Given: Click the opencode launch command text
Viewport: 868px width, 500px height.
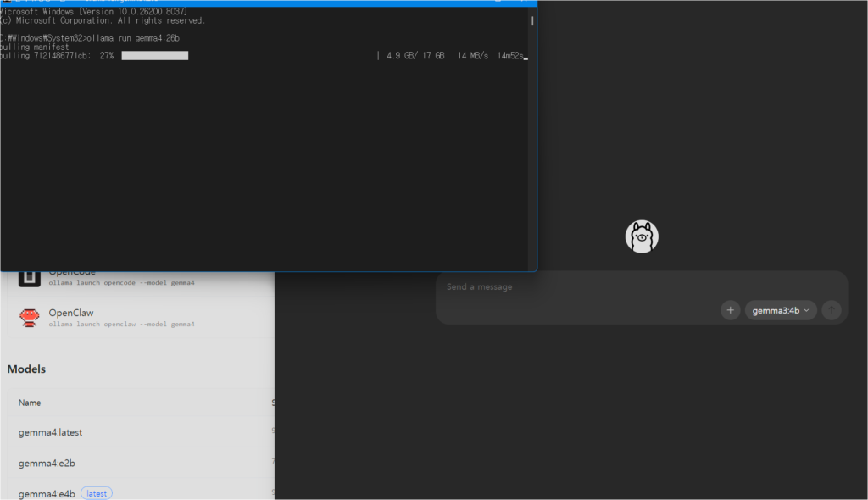Looking at the screenshot, I should pos(121,282).
